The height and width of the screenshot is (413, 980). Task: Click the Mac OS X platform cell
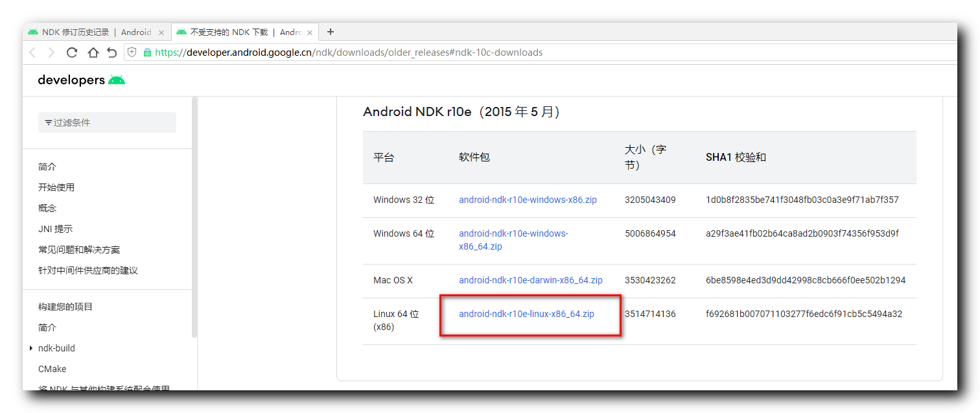tap(393, 280)
